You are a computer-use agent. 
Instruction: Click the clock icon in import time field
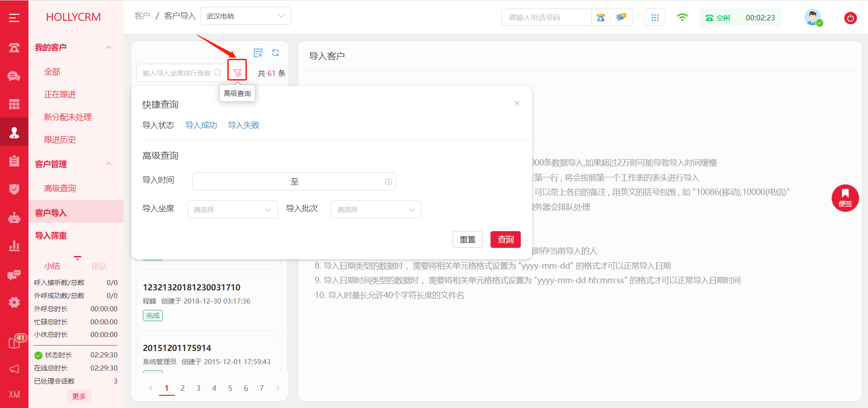(x=388, y=182)
